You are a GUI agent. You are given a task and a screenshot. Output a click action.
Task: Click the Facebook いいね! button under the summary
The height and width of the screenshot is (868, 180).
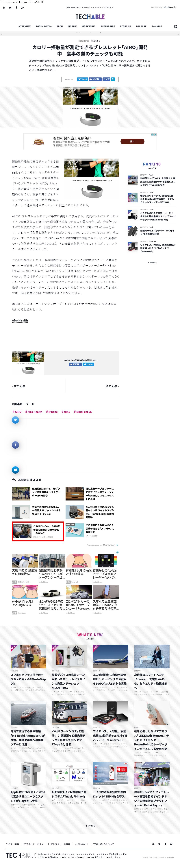click(x=95, y=79)
